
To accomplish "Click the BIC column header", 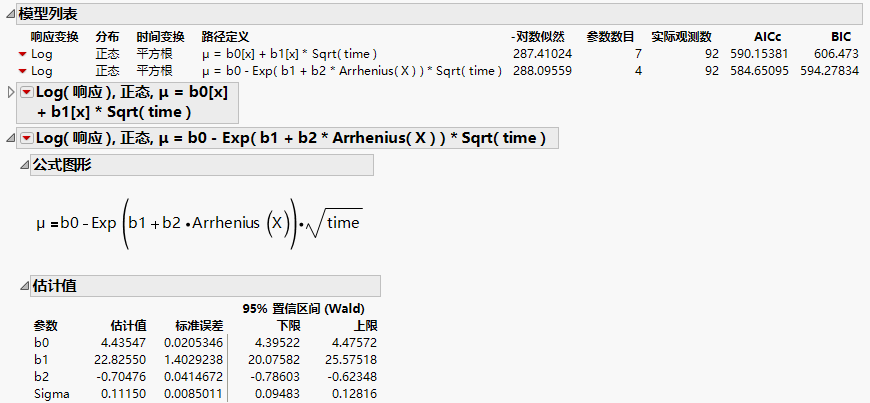I will point(842,36).
